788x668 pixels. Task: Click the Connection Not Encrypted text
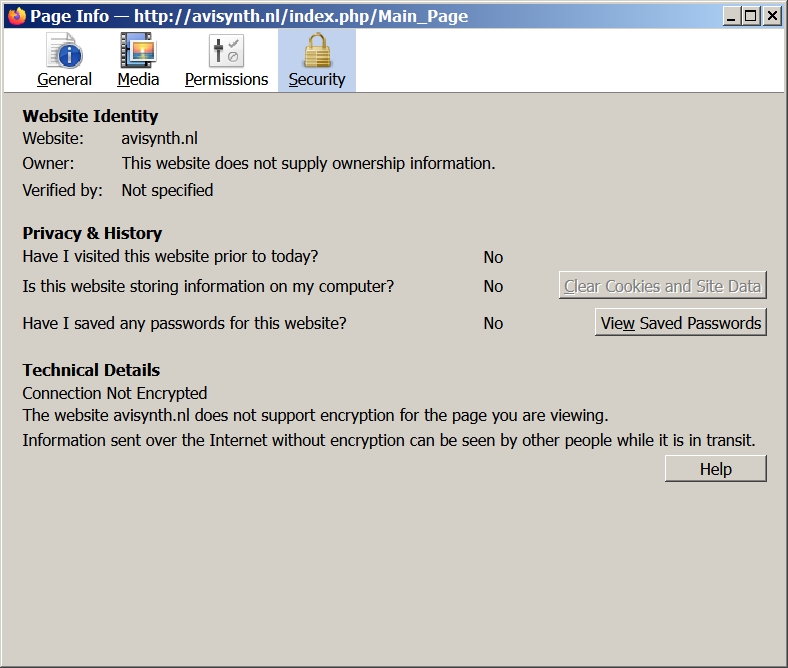tap(115, 393)
